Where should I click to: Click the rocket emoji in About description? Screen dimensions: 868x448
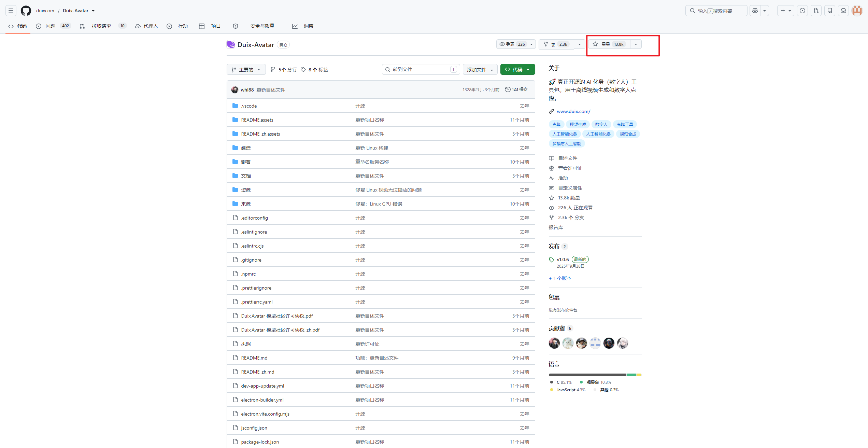pyautogui.click(x=552, y=82)
